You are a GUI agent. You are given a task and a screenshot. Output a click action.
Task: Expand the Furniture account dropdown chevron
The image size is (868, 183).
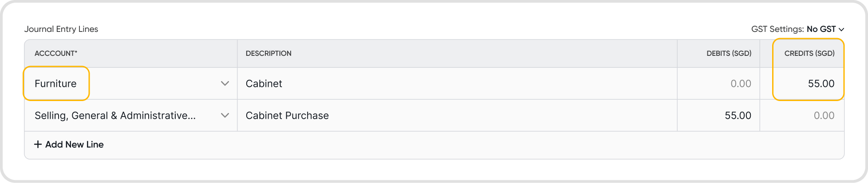[225, 84]
